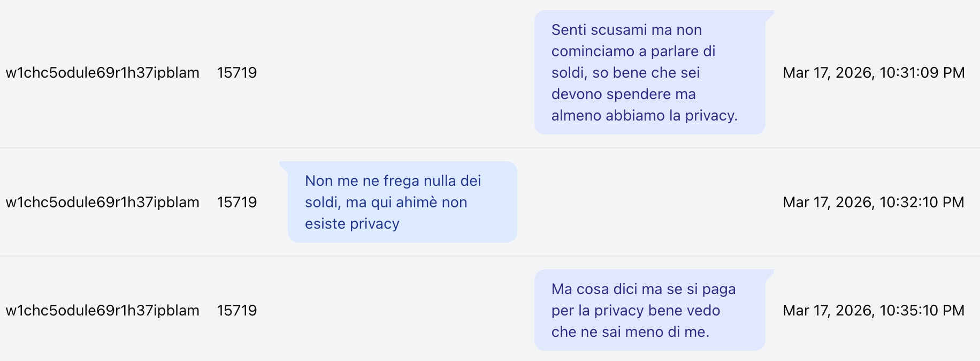Click the 15719 number in the 10:31:09 PM row
The width and height of the screenshot is (980, 361).
click(237, 73)
